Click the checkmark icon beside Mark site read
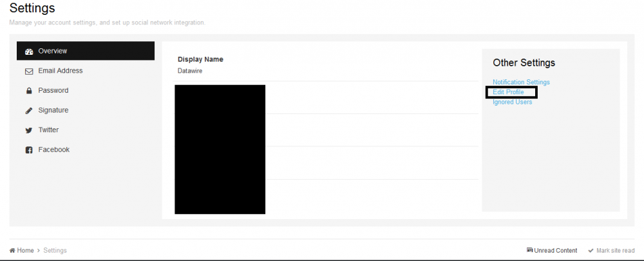The image size is (644, 261). click(x=591, y=250)
